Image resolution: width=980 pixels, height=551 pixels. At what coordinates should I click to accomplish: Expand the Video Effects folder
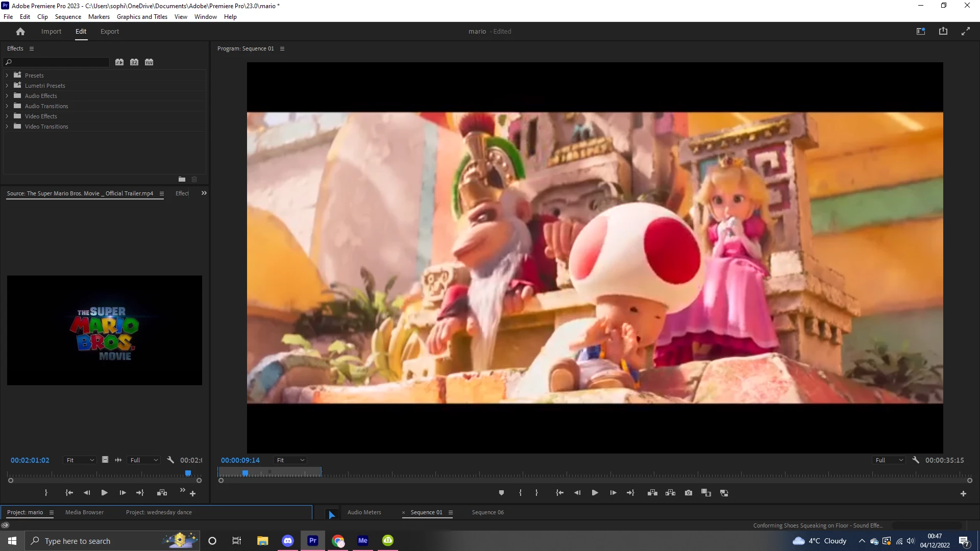[7, 116]
